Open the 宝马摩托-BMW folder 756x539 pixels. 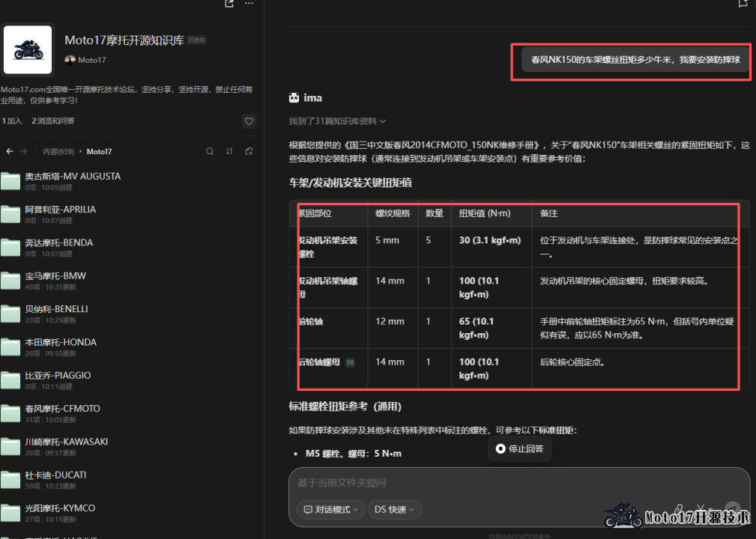[x=55, y=276]
